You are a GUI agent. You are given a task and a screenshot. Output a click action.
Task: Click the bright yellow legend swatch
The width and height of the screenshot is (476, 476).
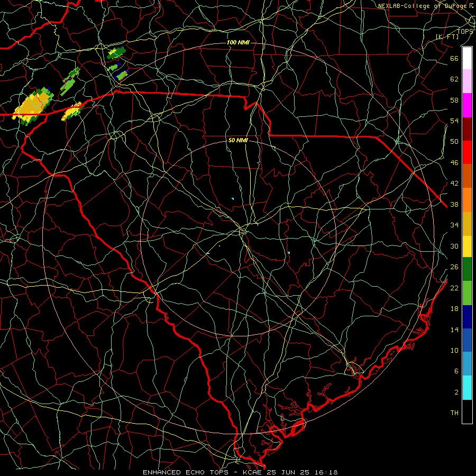[x=467, y=246]
